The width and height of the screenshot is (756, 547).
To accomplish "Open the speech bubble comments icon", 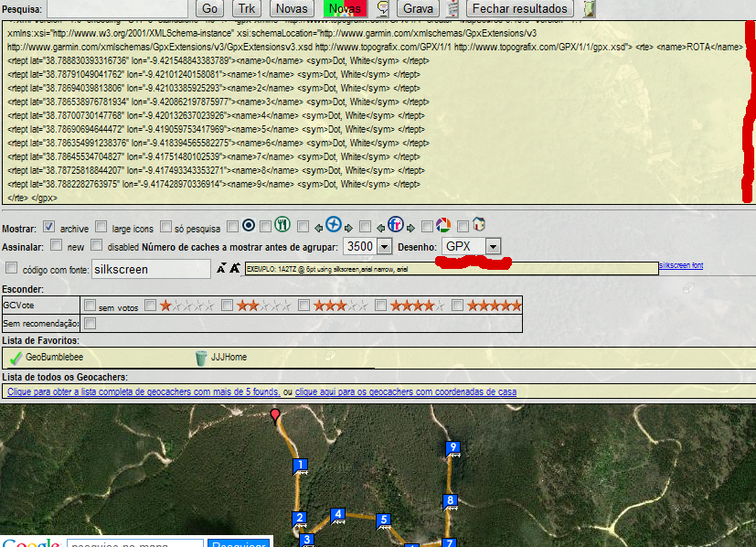I will tap(382, 8).
